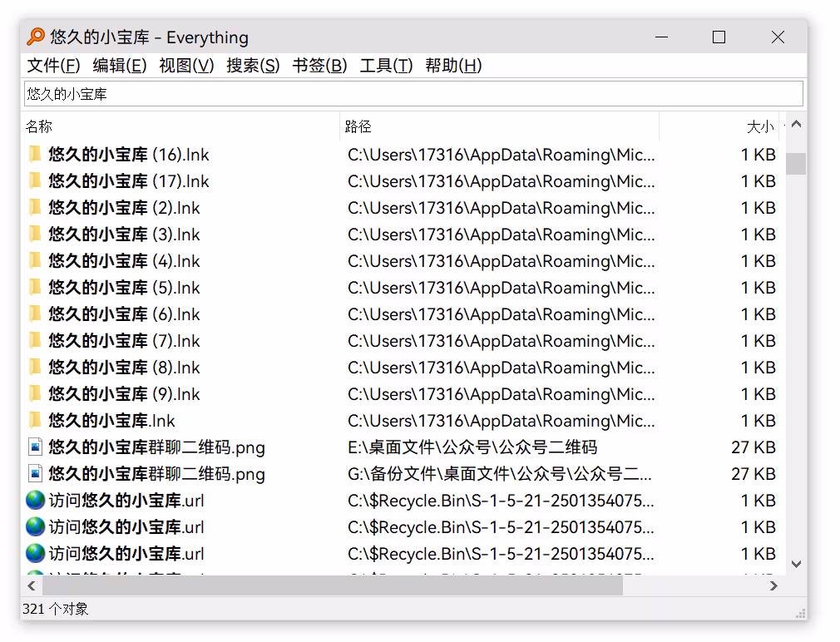Viewport: 840px width, 642px height.
Task: Minimize the Everything window
Action: click(x=662, y=37)
